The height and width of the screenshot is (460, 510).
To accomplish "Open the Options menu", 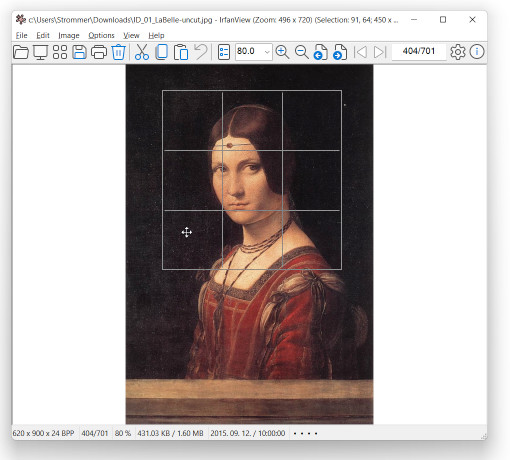I will [x=101, y=35].
